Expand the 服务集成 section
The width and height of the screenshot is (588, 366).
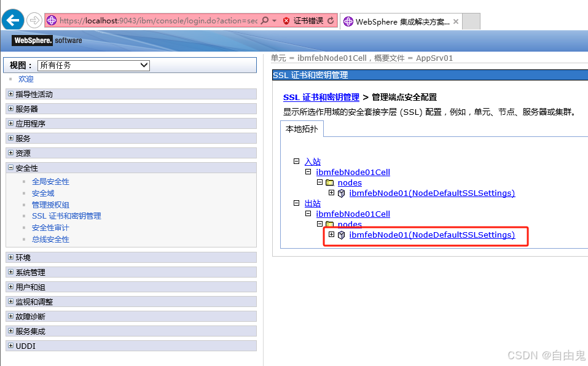pos(10,331)
